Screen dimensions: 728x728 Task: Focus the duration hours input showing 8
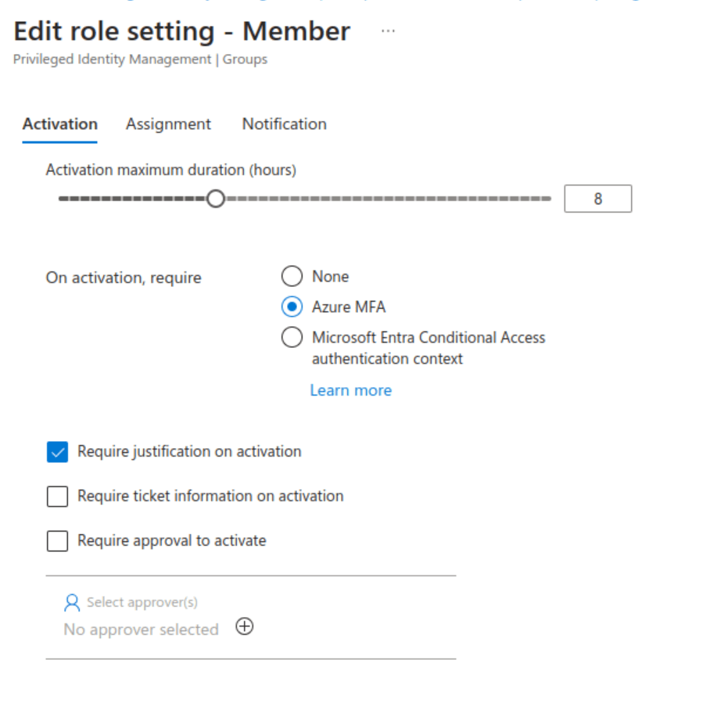coord(597,199)
